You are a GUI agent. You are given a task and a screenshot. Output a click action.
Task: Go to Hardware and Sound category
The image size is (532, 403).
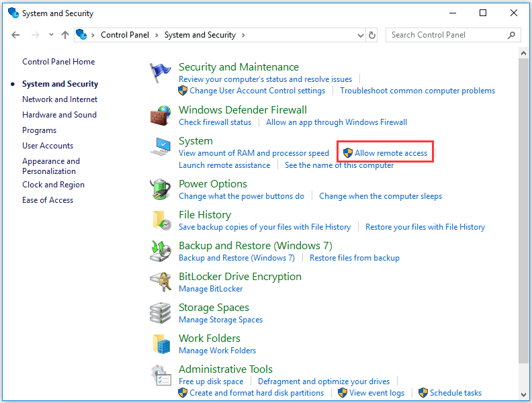coord(59,115)
